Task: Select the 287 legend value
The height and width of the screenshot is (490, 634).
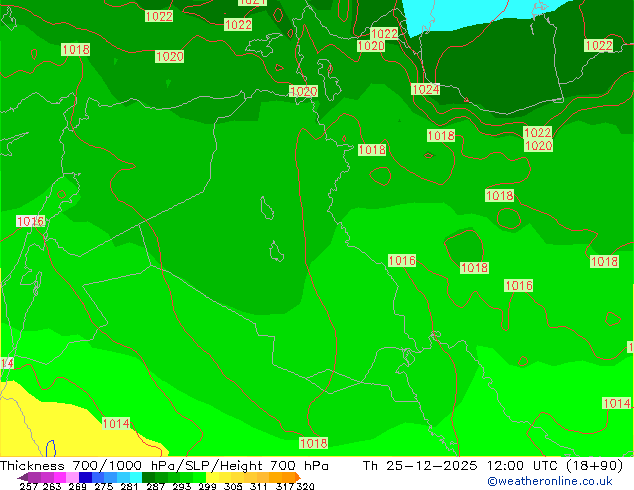Action: click(155, 486)
